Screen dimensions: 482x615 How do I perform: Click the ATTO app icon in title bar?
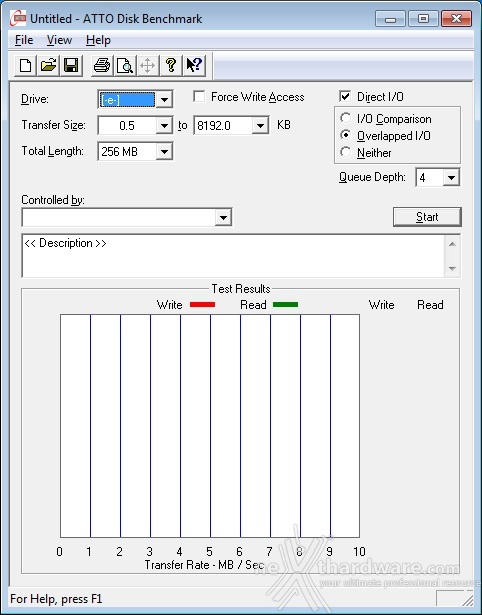coord(18,18)
